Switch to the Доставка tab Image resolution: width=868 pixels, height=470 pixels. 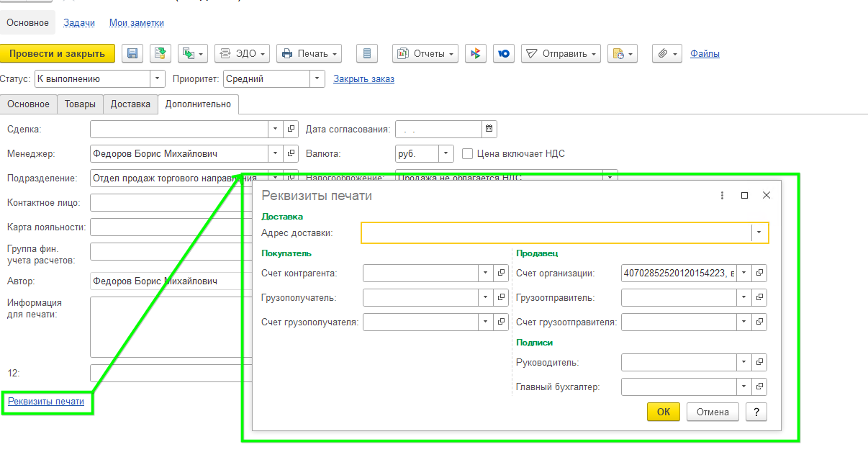130,104
